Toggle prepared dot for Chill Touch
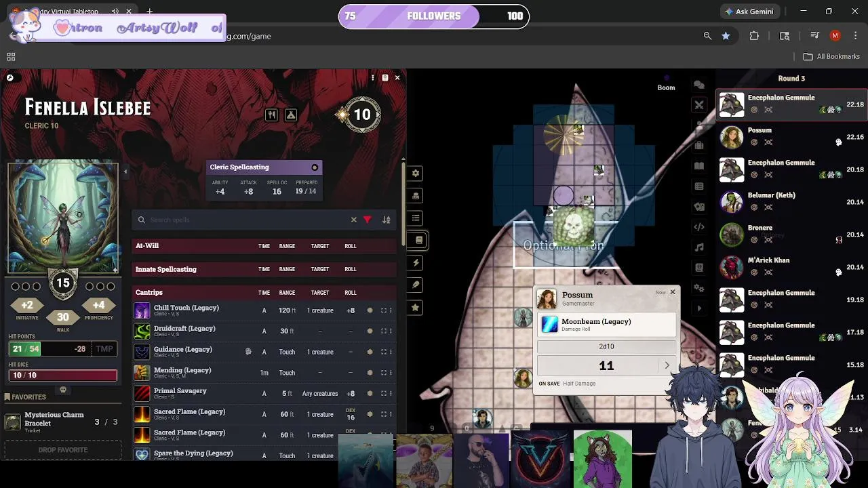868x488 pixels. click(x=370, y=310)
